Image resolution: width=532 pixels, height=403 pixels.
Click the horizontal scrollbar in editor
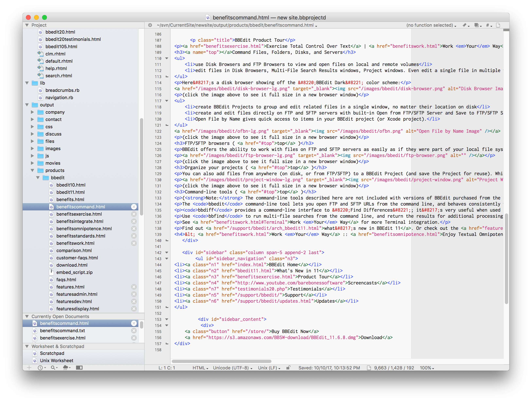(221, 361)
